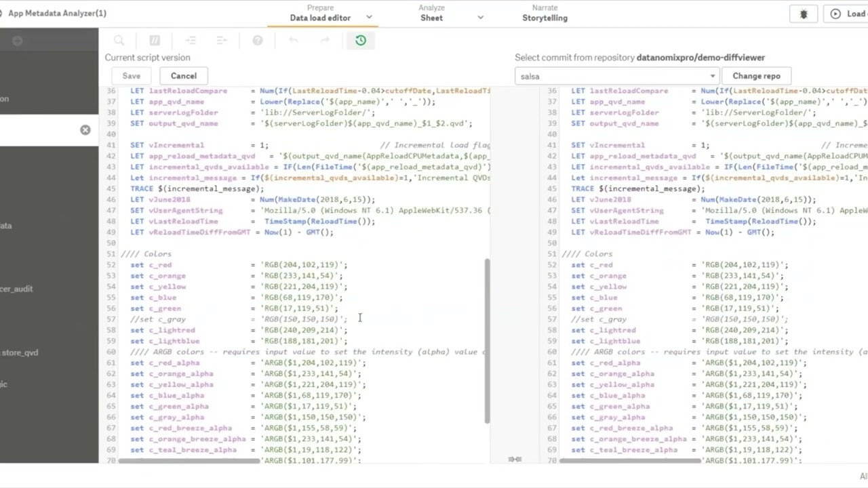This screenshot has width=868, height=488.
Task: Click left pane 'LET vJune2018' on line 46
Action: pos(160,199)
